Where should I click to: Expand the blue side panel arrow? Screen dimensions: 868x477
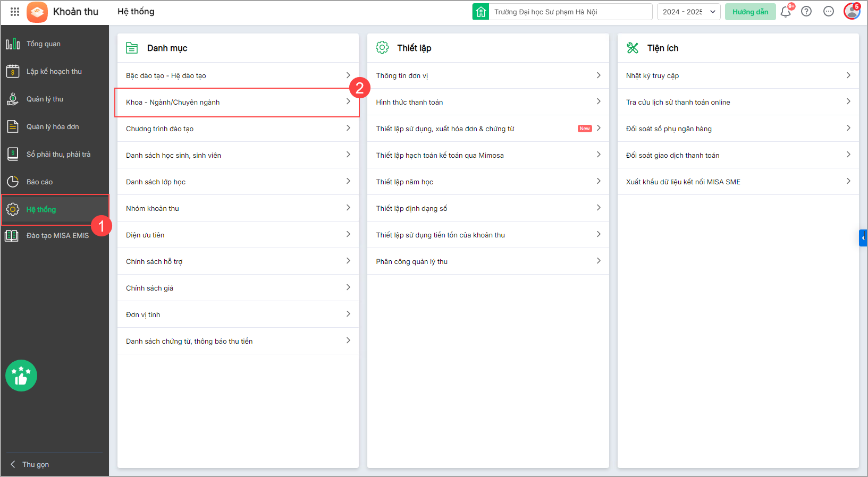863,237
